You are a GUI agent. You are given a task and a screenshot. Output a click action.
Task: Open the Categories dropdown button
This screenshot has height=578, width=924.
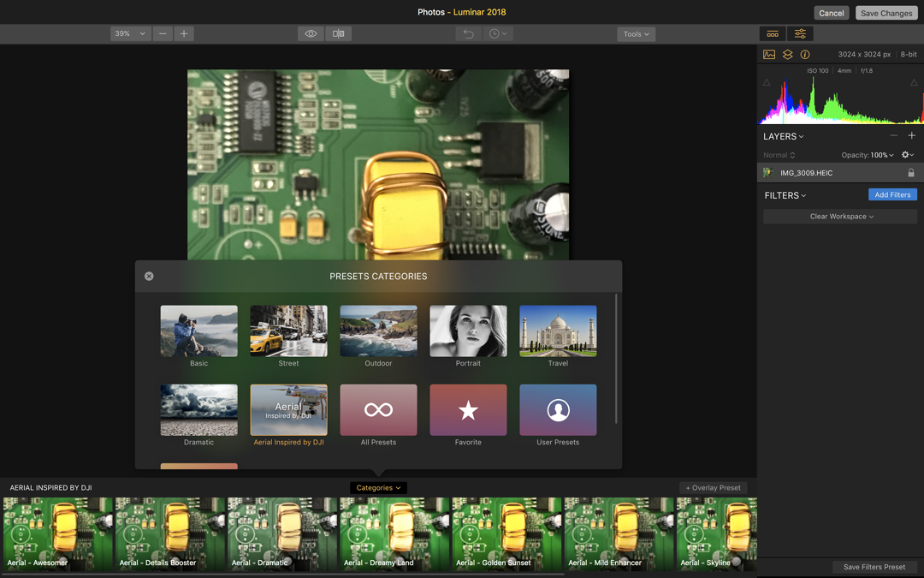[x=378, y=488]
